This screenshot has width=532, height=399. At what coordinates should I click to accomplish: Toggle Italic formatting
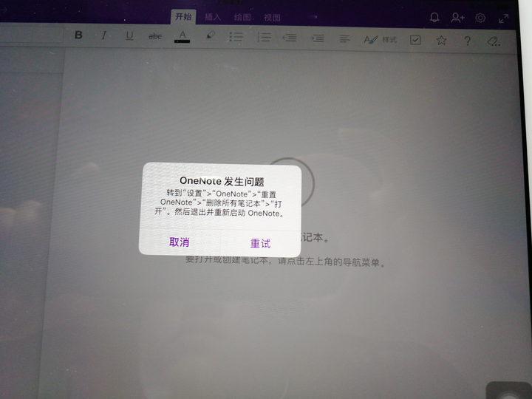click(x=104, y=35)
